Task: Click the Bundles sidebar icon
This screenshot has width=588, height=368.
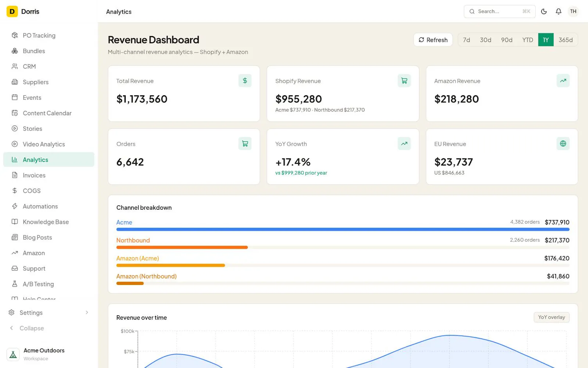Action: [x=15, y=51]
